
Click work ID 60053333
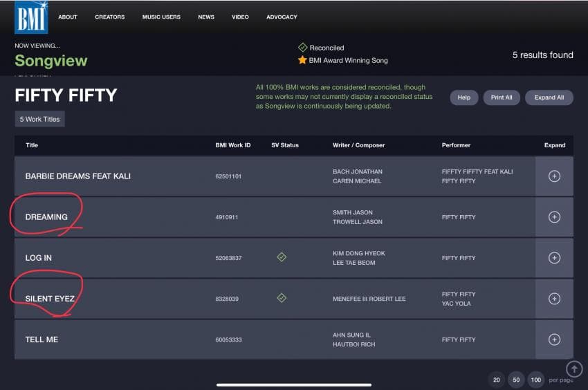pyautogui.click(x=228, y=340)
